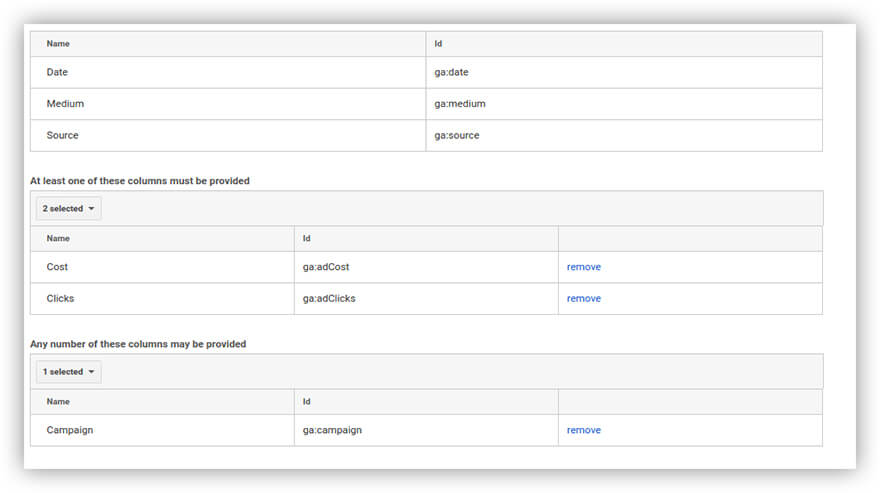The width and height of the screenshot is (880, 493).
Task: Expand the "1 selected" dropdown
Action: point(68,372)
